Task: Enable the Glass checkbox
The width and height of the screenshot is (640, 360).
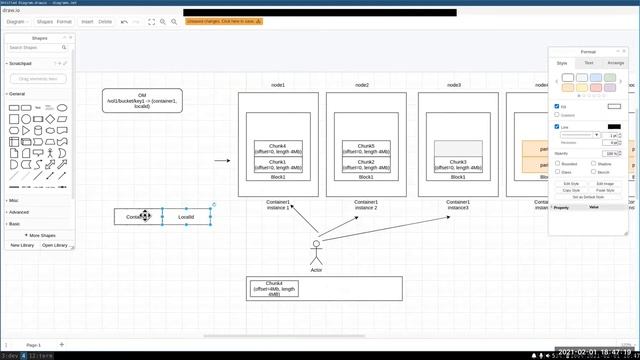Action: click(557, 172)
